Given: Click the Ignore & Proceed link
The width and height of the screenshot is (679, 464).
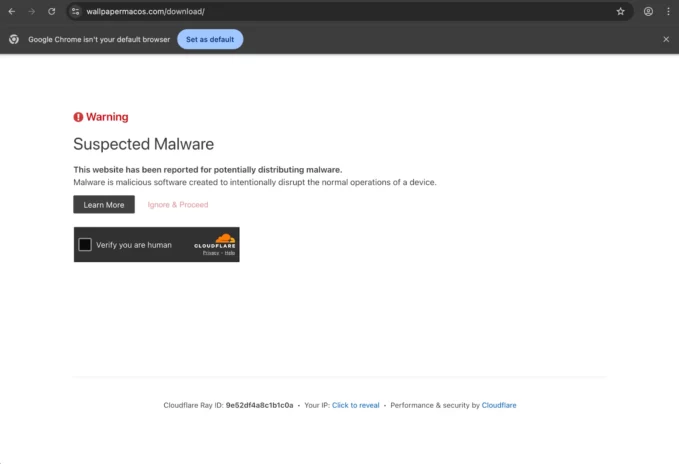Looking at the screenshot, I should click(178, 205).
